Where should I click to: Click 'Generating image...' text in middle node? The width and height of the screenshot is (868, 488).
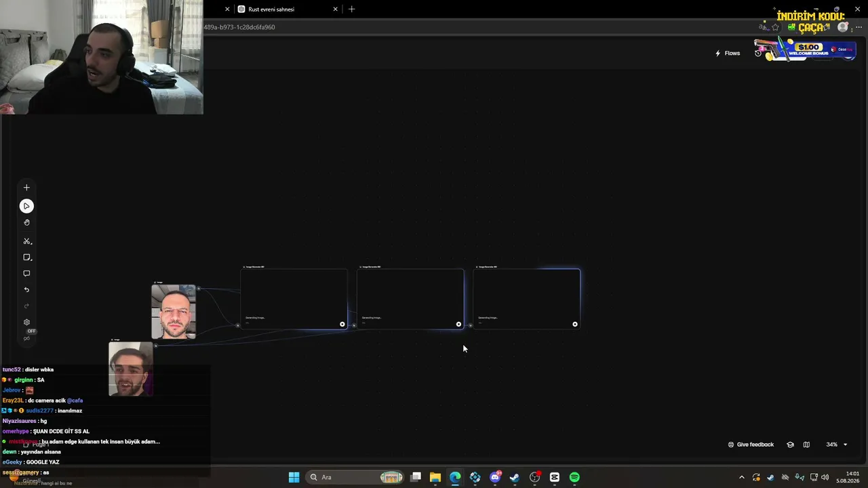[x=372, y=318]
